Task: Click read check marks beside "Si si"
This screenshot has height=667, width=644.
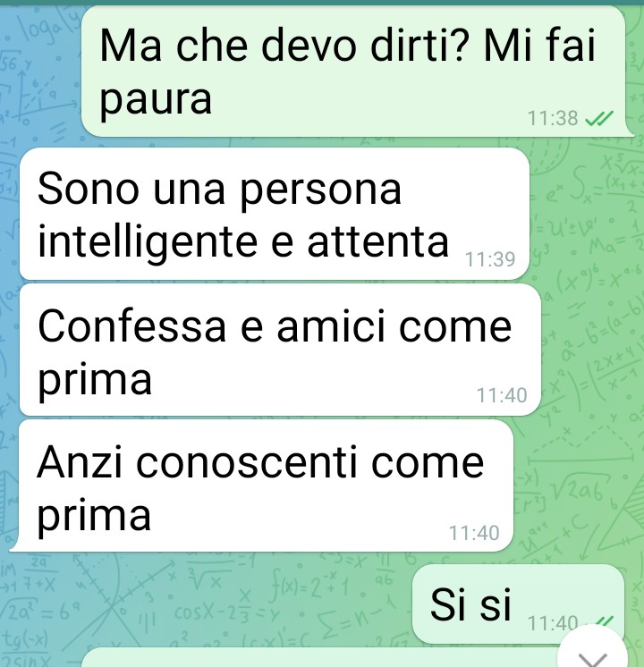Action: pyautogui.click(x=605, y=621)
